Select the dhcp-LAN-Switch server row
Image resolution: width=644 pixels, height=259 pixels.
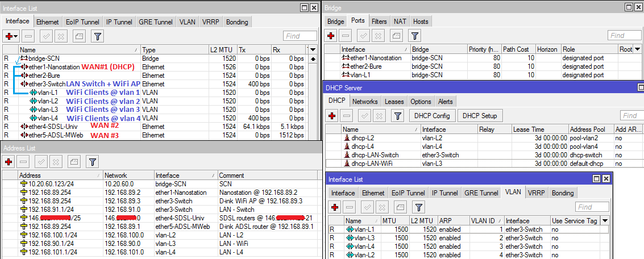click(x=485, y=155)
